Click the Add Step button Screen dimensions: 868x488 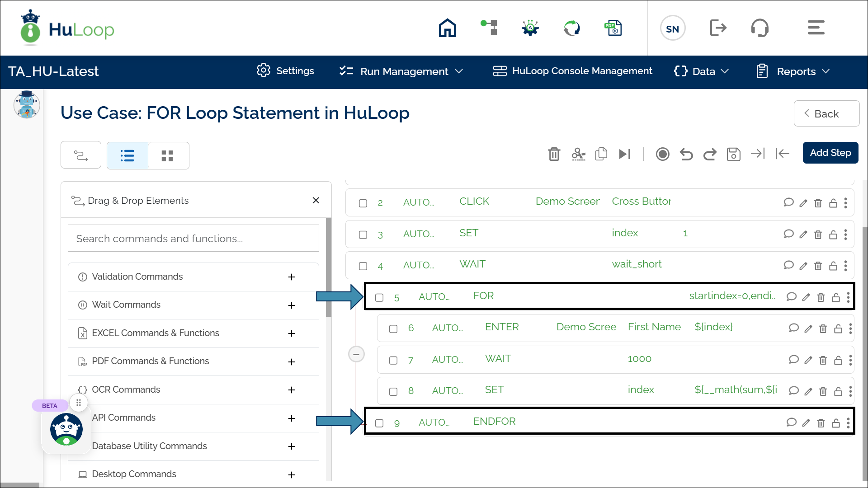(830, 153)
